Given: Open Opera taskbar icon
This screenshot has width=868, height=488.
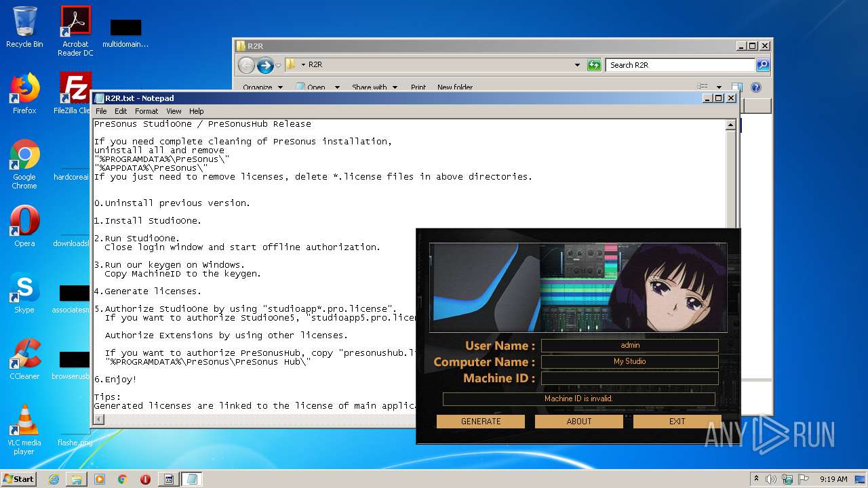Looking at the screenshot, I should (x=145, y=479).
